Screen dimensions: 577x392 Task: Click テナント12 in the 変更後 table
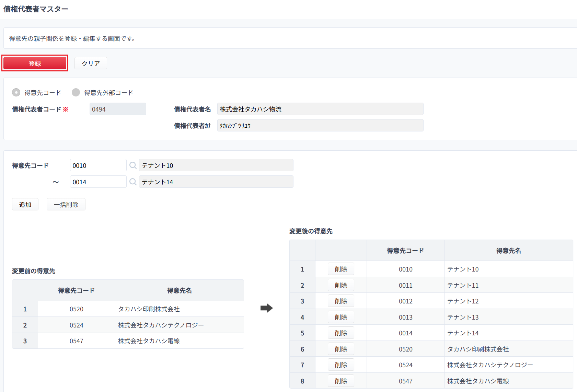click(463, 301)
